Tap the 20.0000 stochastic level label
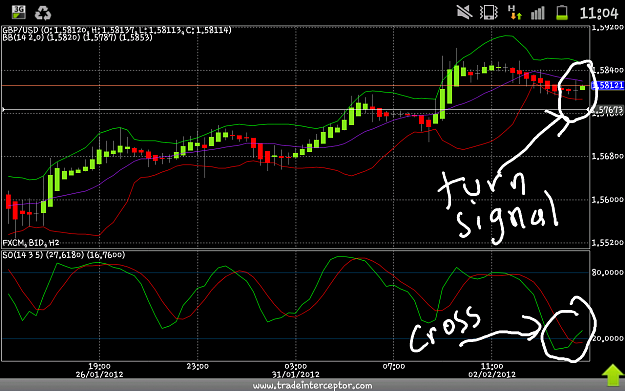The height and width of the screenshot is (391, 625). (607, 338)
